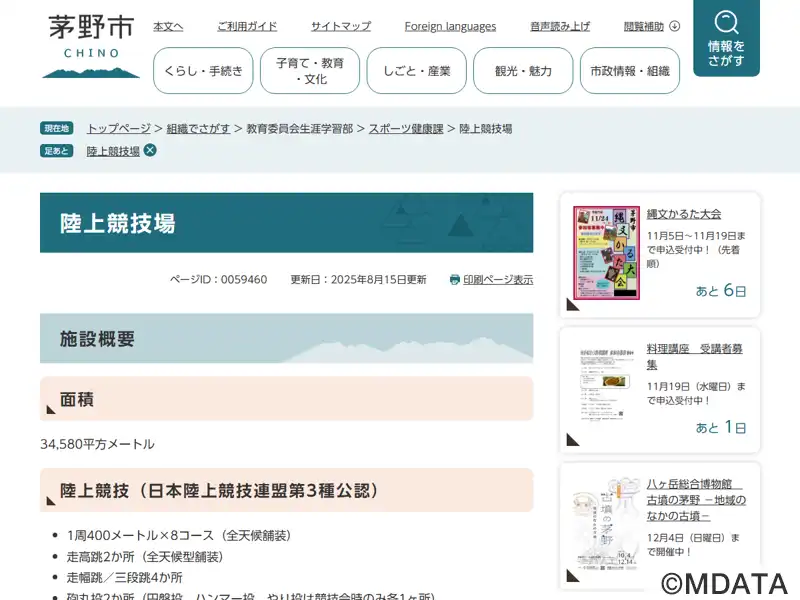Open the 観光・魅力 menu

coord(523,71)
